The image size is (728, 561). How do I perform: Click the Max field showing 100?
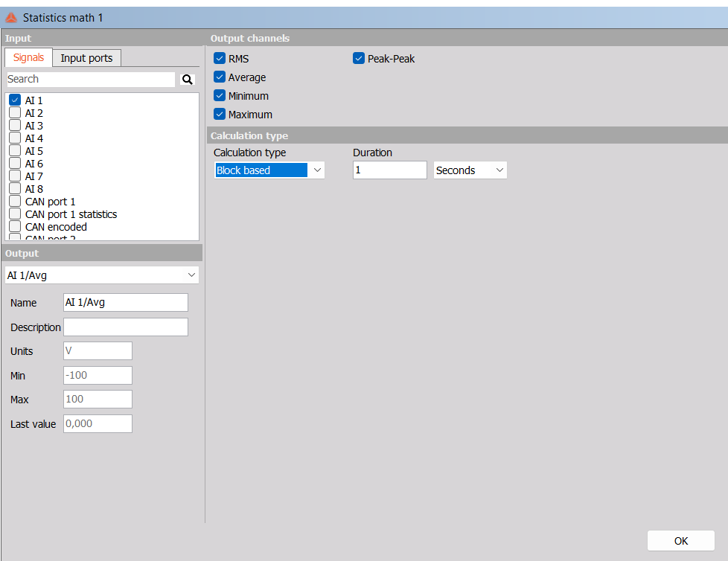pos(98,399)
